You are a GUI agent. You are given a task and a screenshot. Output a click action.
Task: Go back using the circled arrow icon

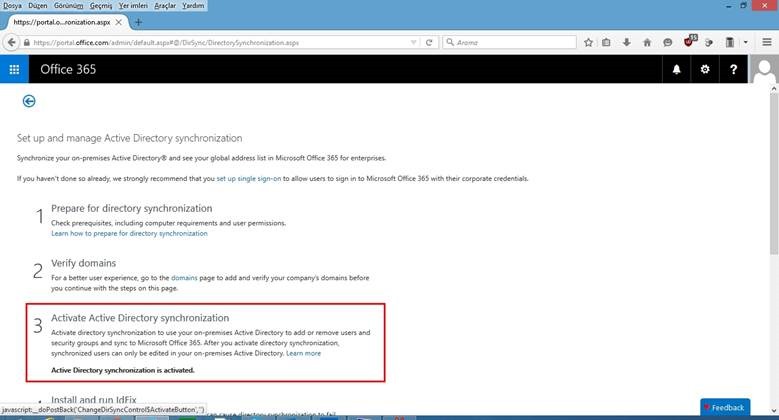pos(29,101)
